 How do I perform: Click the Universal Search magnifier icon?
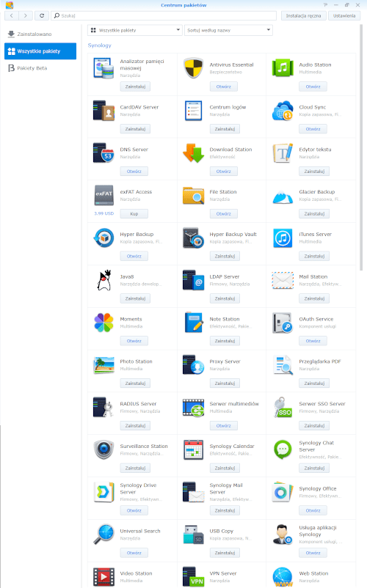[x=103, y=534]
